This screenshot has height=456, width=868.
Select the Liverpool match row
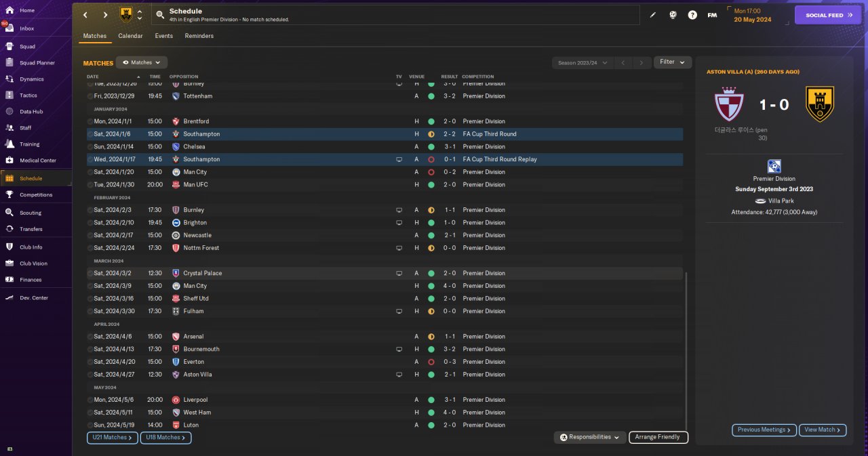(x=384, y=400)
